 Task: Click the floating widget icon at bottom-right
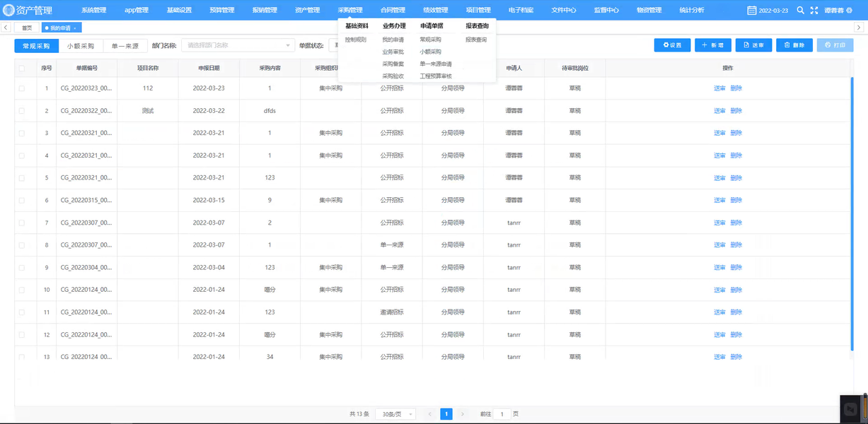click(x=852, y=408)
